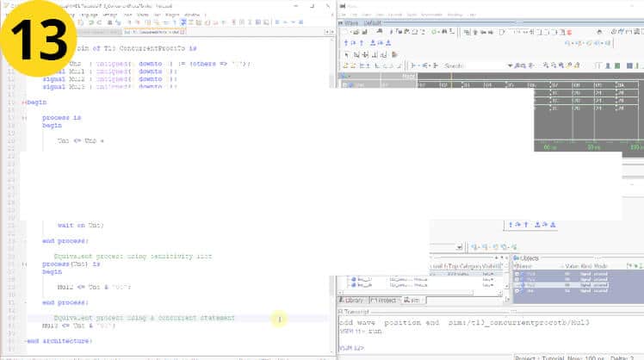Expand the second signal in Objects panel
Viewport: 644px width, 360px height.
pyautogui.click(x=517, y=279)
